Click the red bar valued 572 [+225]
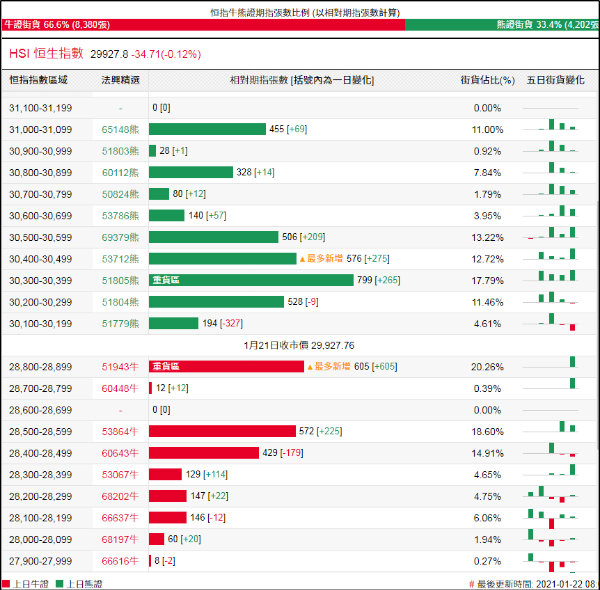Image resolution: width=600 pixels, height=590 pixels. pyautogui.click(x=222, y=431)
